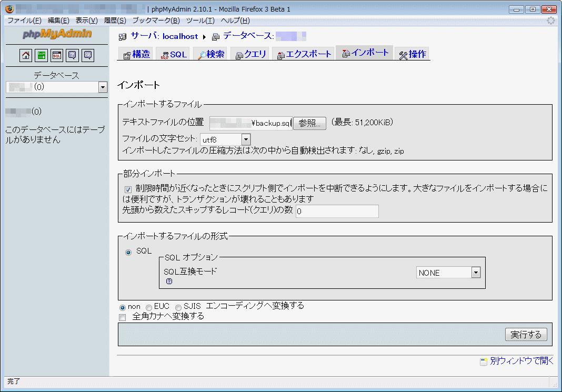Enable 全角カナへ変換する checkbox

(123, 317)
